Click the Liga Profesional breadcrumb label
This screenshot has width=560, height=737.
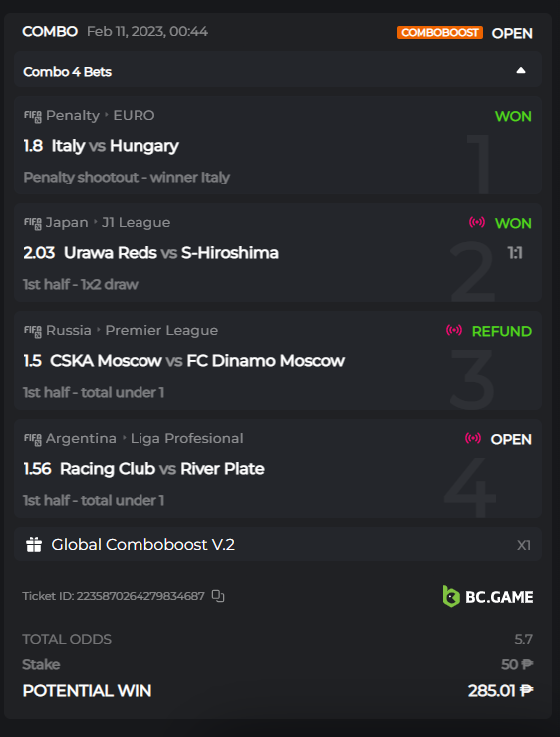point(187,438)
